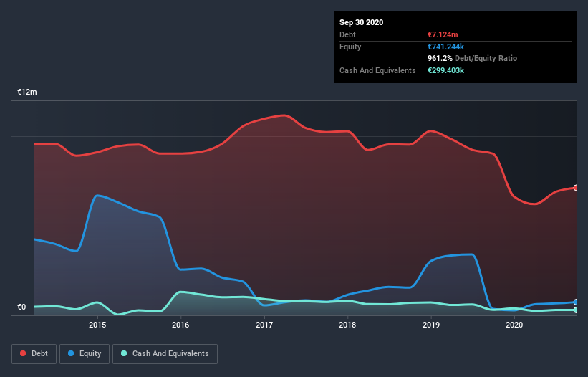Click the €12m y-axis label

[27, 92]
